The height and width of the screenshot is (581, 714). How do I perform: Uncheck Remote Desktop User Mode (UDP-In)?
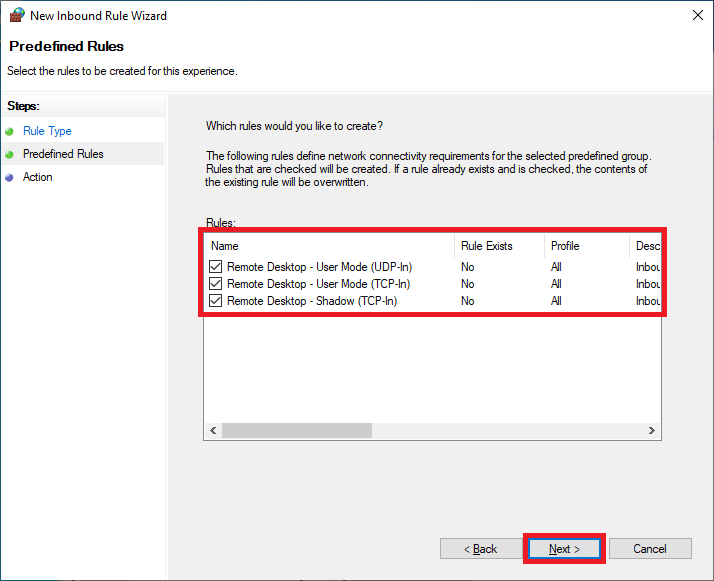215,266
